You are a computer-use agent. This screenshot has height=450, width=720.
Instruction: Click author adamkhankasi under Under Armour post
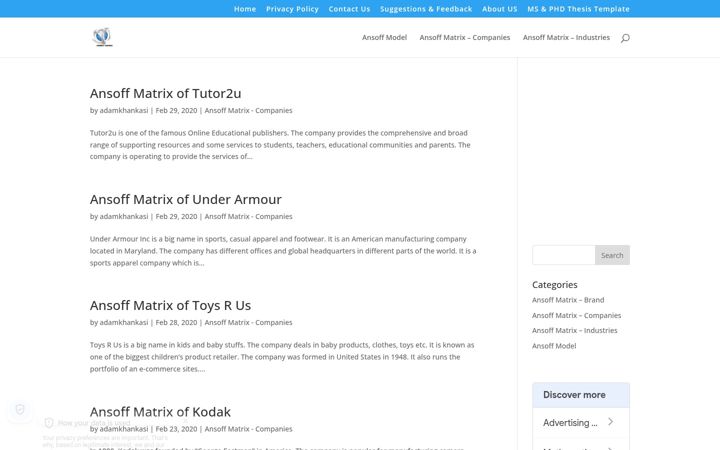(x=124, y=216)
